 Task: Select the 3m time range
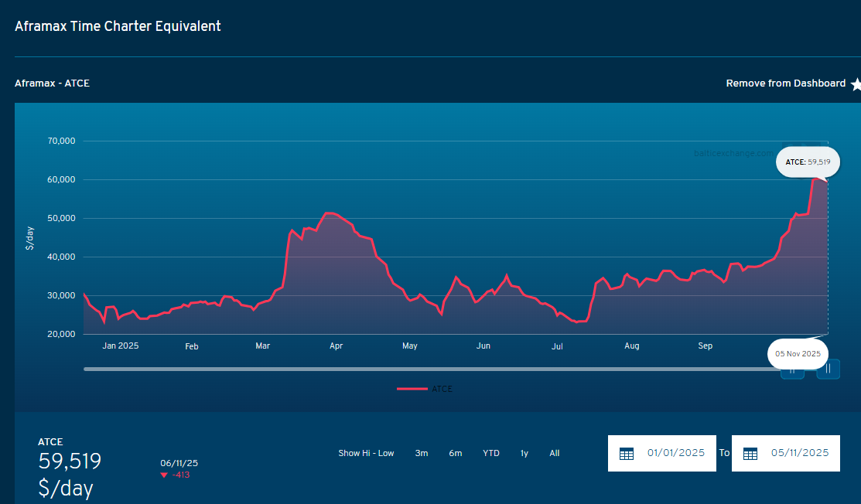point(422,453)
